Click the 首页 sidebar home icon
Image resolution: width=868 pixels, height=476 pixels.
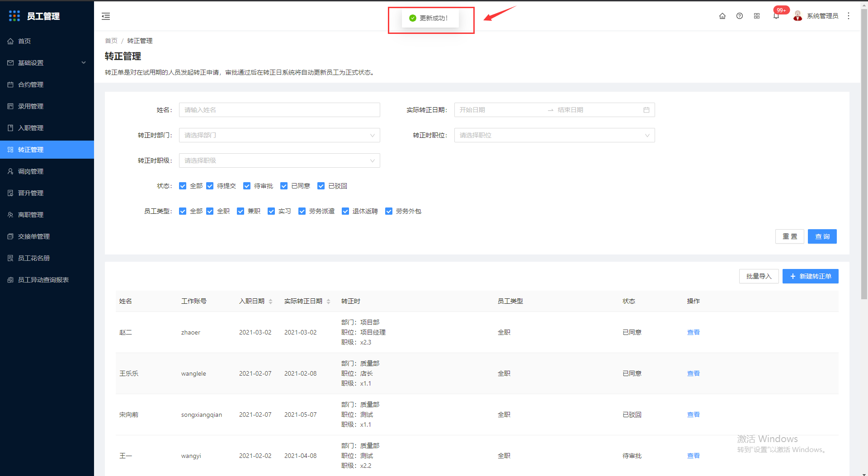(x=10, y=41)
